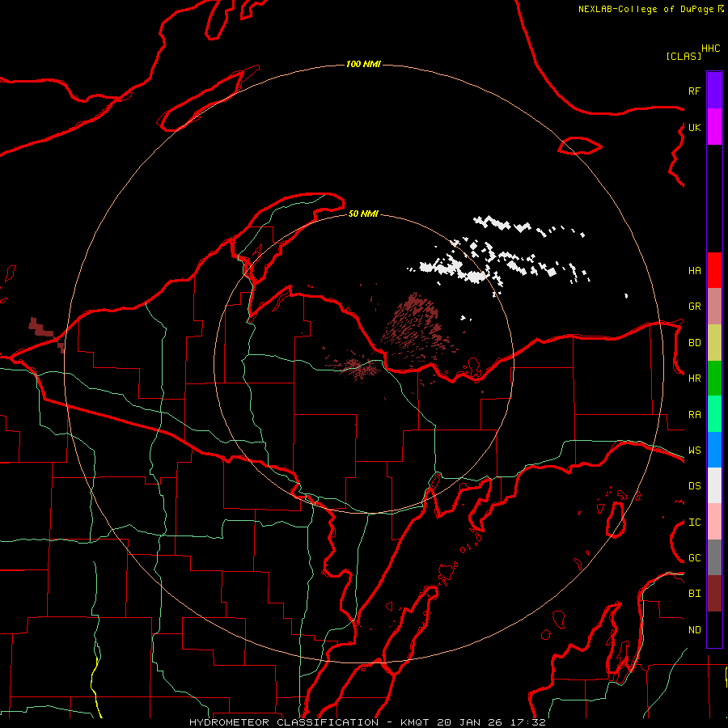Click the ND legend label
This screenshot has height=728, width=728.
694,630
